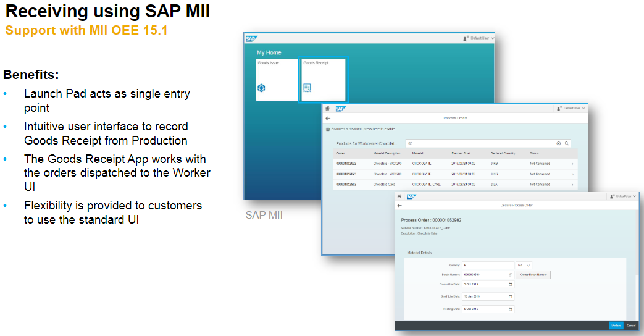644x336 pixels.
Task: Click the home icon in Declare Process Order window
Action: tap(399, 197)
